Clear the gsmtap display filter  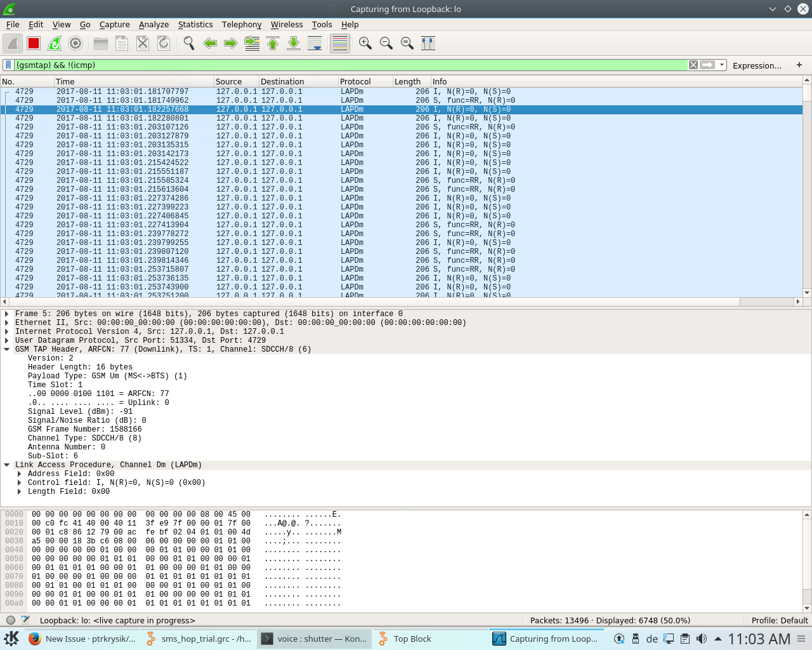[693, 65]
